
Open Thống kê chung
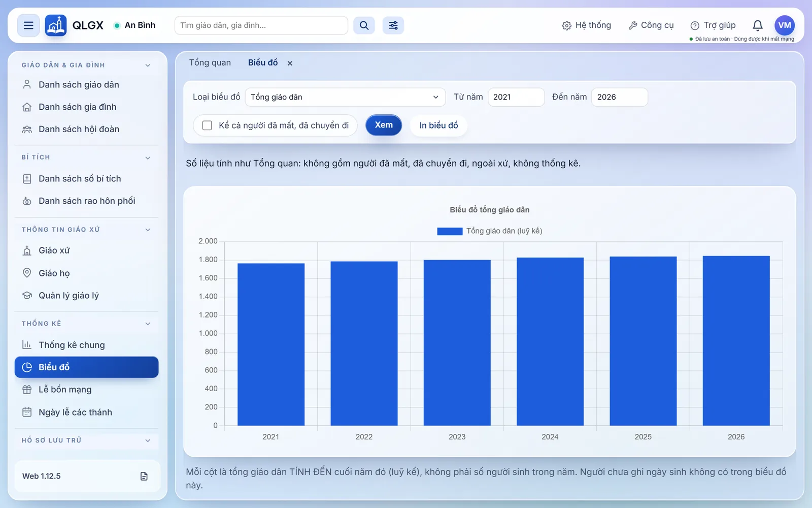(87, 345)
